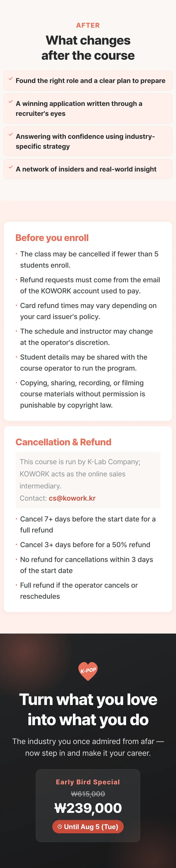176x868 pixels.
Task: Click checkmark icon beside A network of insiders
Action: [x=11, y=167]
